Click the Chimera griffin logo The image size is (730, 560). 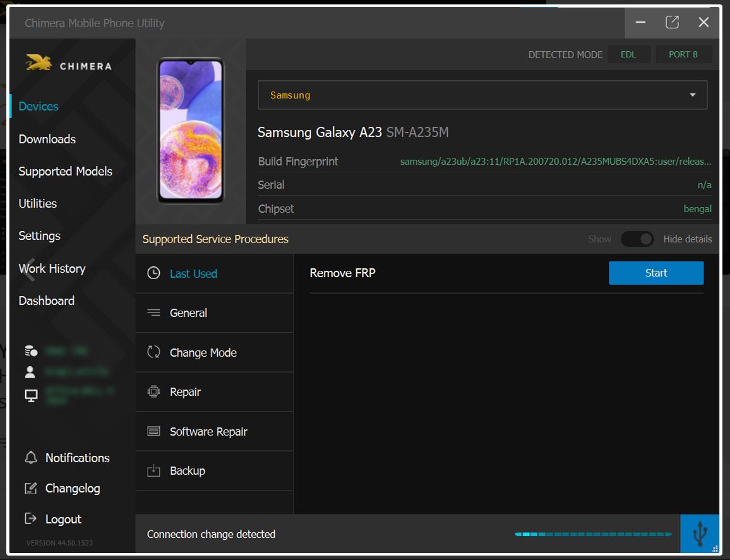pyautogui.click(x=39, y=63)
